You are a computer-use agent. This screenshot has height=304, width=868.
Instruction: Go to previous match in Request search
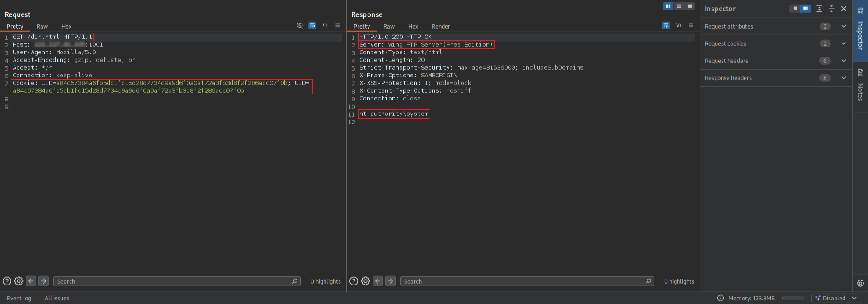31,281
